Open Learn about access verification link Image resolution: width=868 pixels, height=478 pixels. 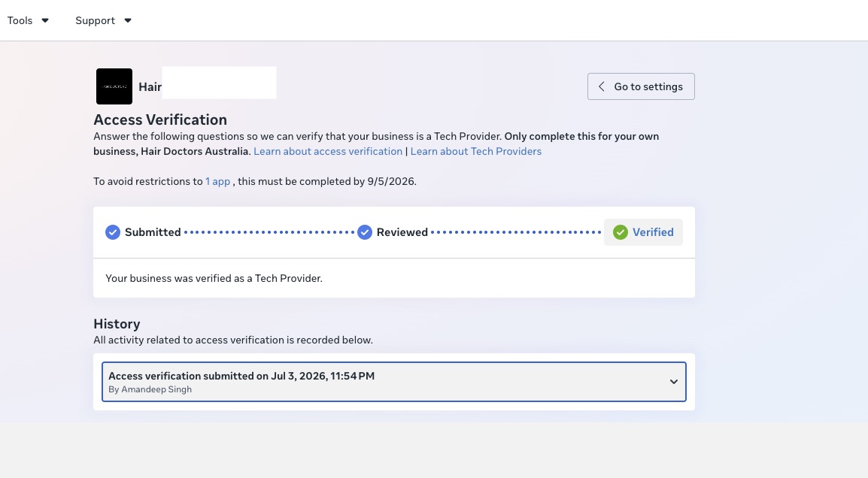tap(328, 151)
